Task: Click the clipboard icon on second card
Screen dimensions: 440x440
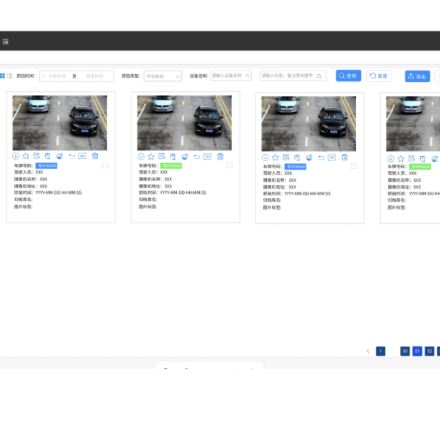Action: (172, 157)
